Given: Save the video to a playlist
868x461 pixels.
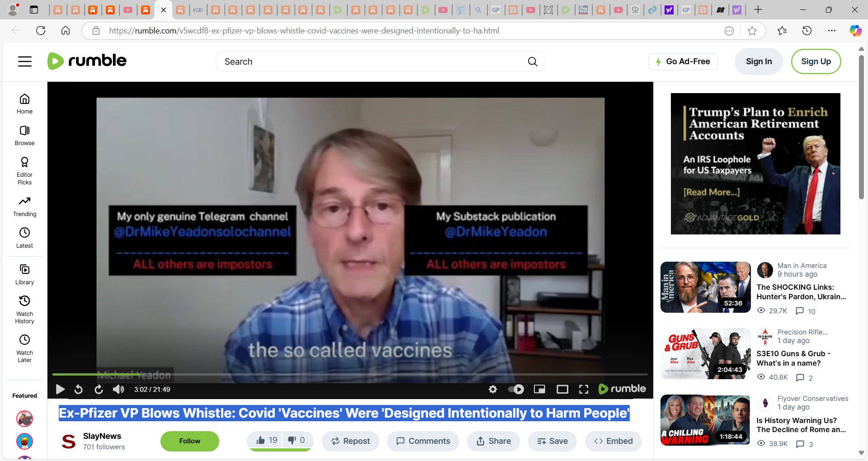Looking at the screenshot, I should click(x=552, y=441).
